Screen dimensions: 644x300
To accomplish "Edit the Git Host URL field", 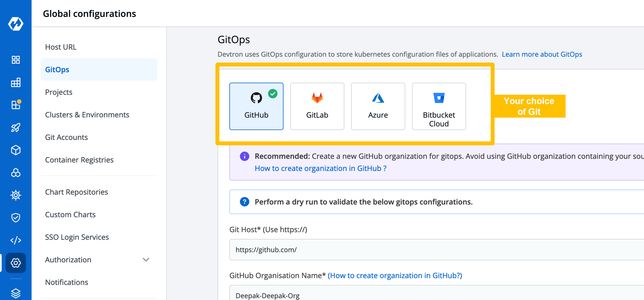I will point(350,249).
